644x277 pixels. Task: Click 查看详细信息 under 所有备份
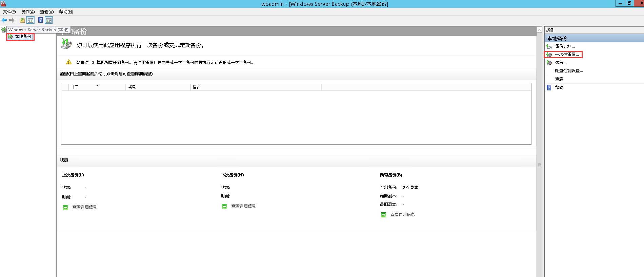[403, 215]
